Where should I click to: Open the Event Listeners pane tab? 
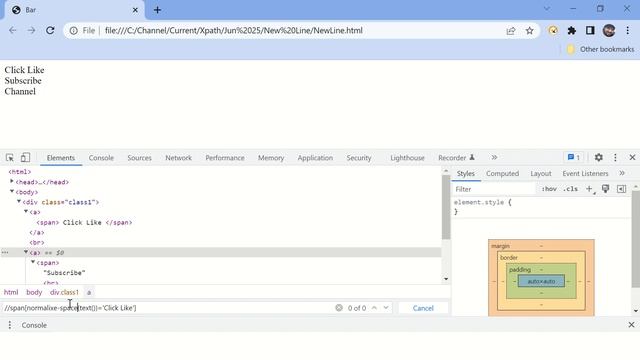pos(585,173)
